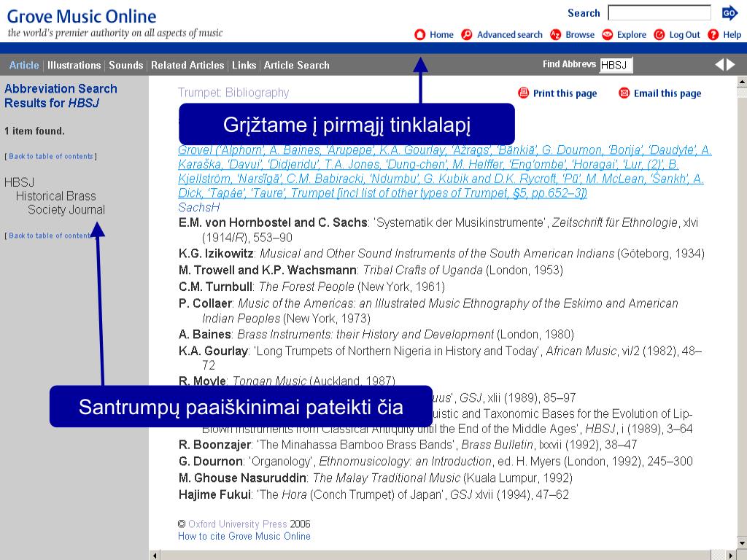This screenshot has height=560, width=747.
Task: Click the Email this page link
Action: pos(667,93)
